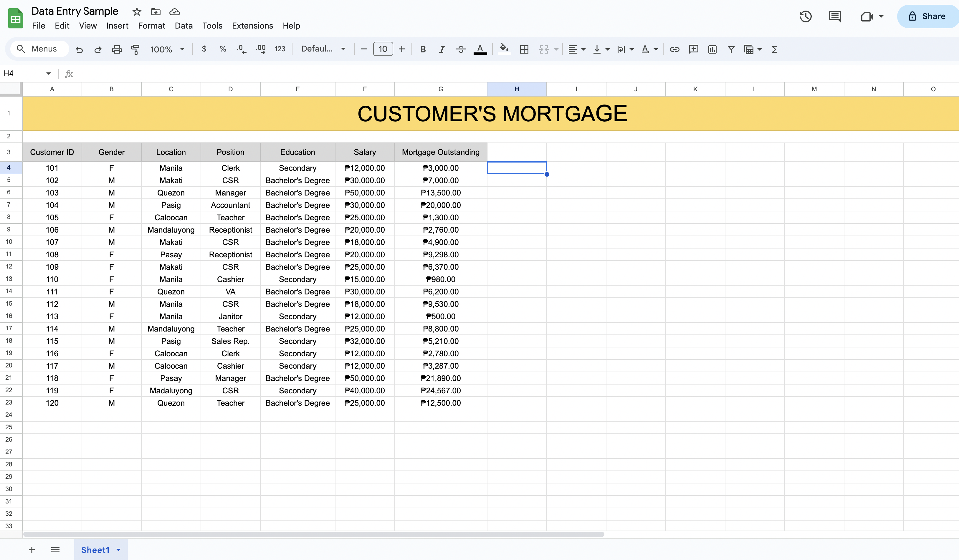Viewport: 959px width, 560px height.
Task: Open the Functions sigma icon
Action: pyautogui.click(x=774, y=49)
